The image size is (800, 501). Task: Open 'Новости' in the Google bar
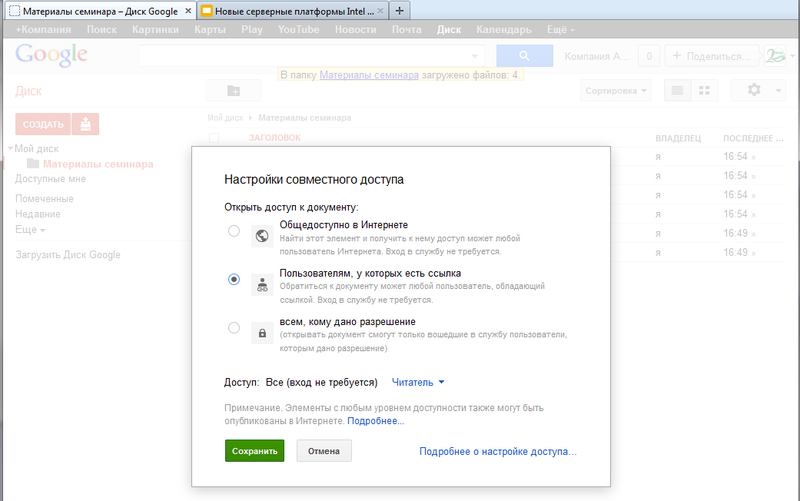pyautogui.click(x=356, y=30)
